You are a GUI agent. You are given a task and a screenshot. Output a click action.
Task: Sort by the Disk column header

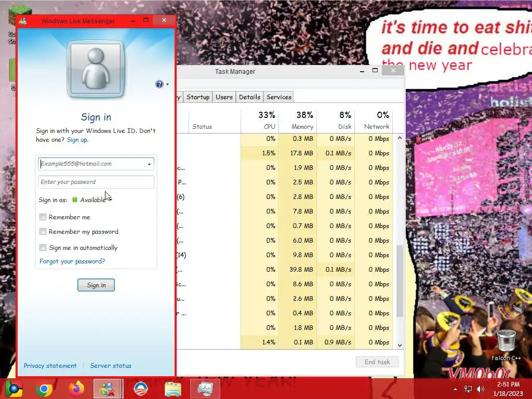point(336,121)
